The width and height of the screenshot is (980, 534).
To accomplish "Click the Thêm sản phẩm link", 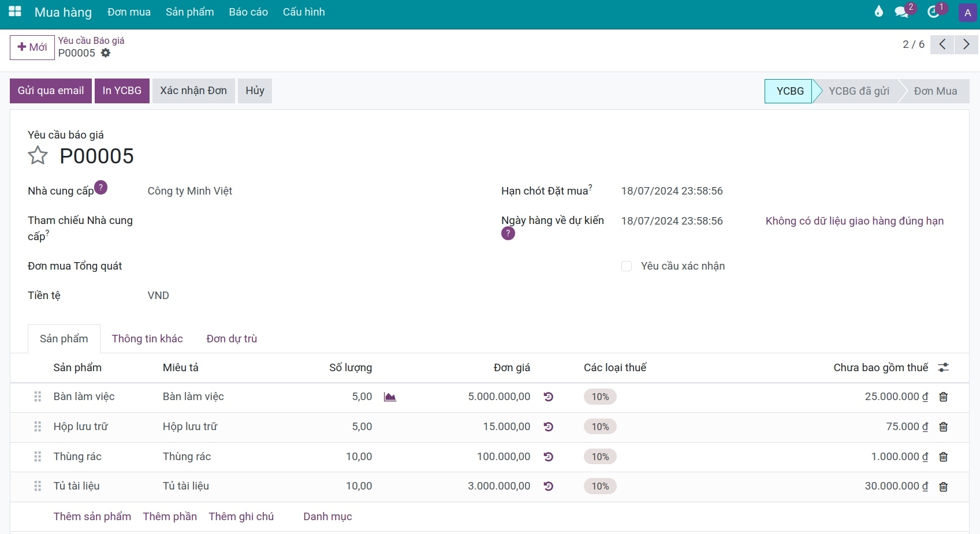I will click(92, 517).
